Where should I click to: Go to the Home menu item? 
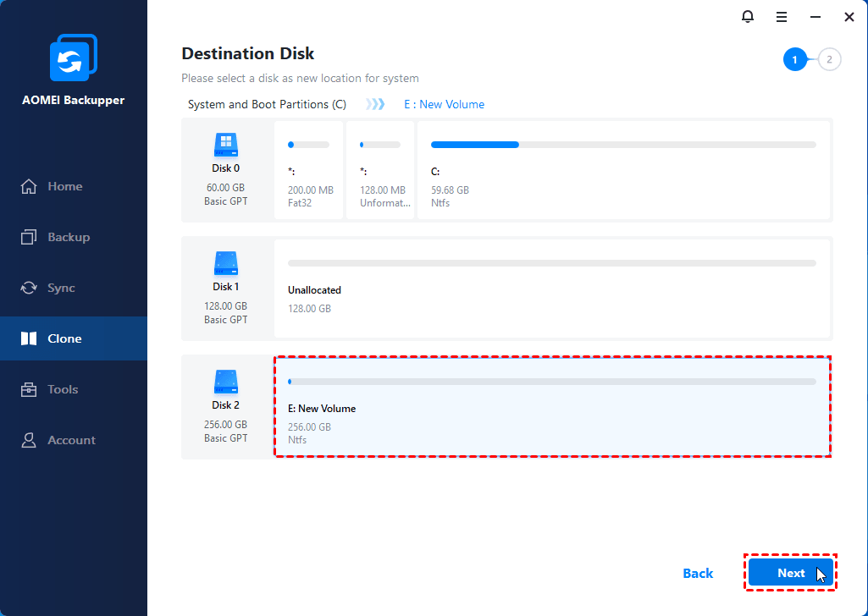pos(74,186)
